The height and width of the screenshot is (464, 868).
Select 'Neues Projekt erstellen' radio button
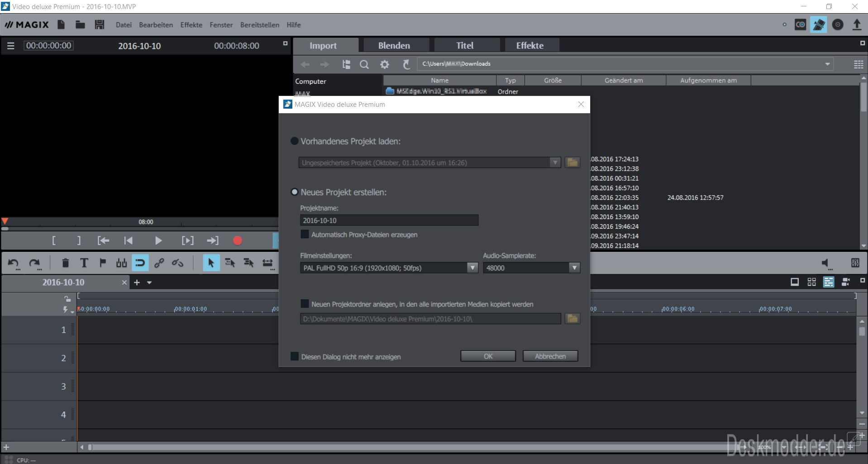pos(295,192)
